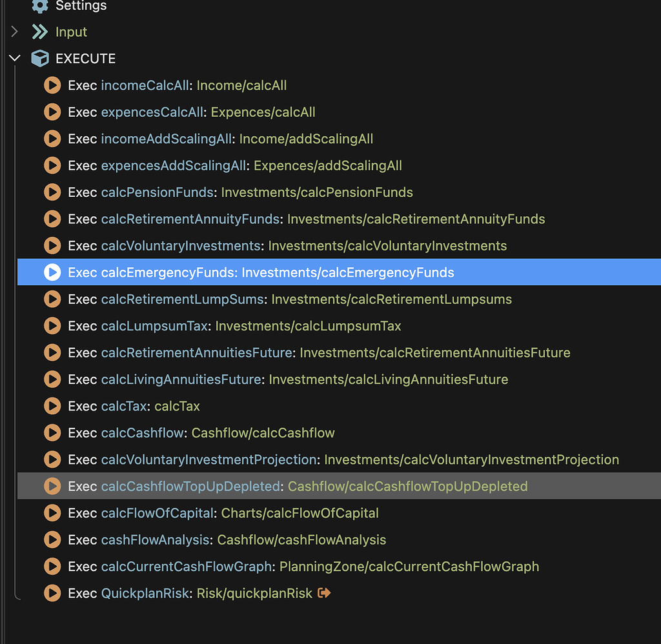The height and width of the screenshot is (644, 661).
Task: Run the calcCurrentCashFlowGraph play icon
Action: click(52, 566)
